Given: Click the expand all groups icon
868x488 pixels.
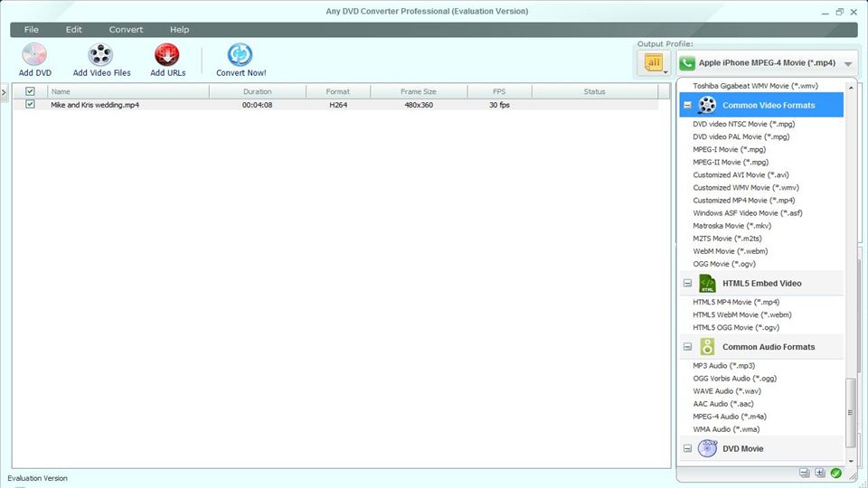Looking at the screenshot, I should point(820,473).
